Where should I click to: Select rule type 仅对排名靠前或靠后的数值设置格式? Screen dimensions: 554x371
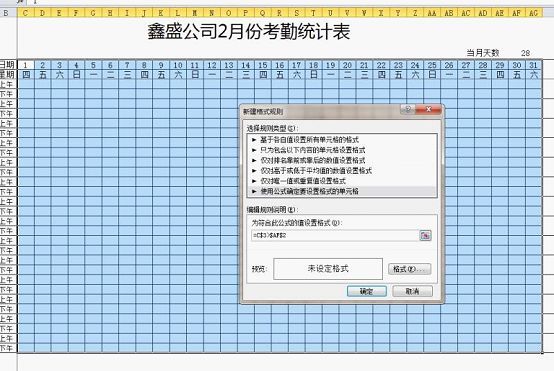tap(342, 160)
